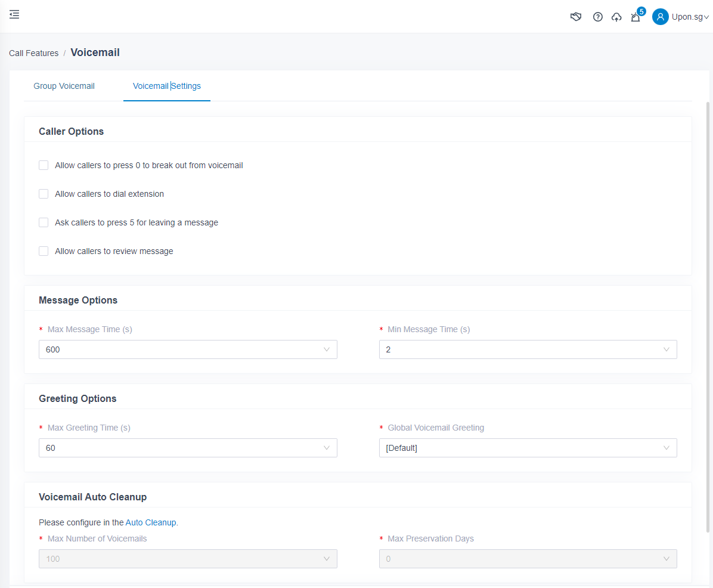
Task: Expand Min Message Time dropdown
Action: [x=528, y=349]
